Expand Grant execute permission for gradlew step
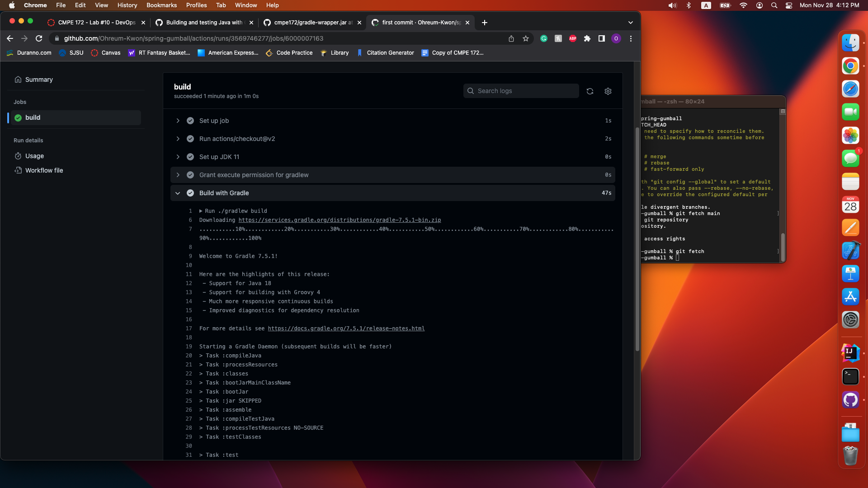This screenshot has width=868, height=488. [x=178, y=175]
